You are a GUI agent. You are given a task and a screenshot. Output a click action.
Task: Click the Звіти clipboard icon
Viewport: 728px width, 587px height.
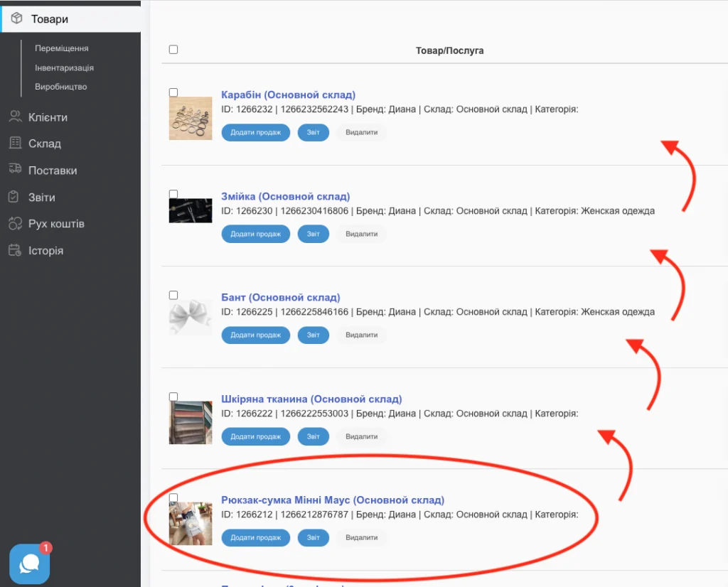(x=14, y=197)
